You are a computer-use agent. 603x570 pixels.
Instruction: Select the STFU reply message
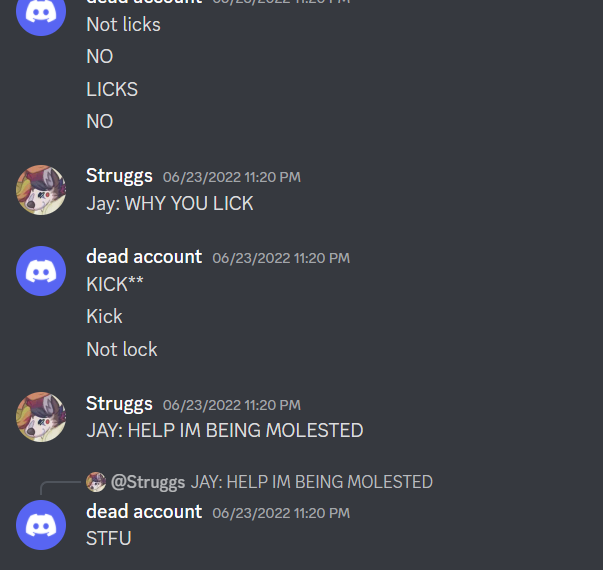(109, 538)
